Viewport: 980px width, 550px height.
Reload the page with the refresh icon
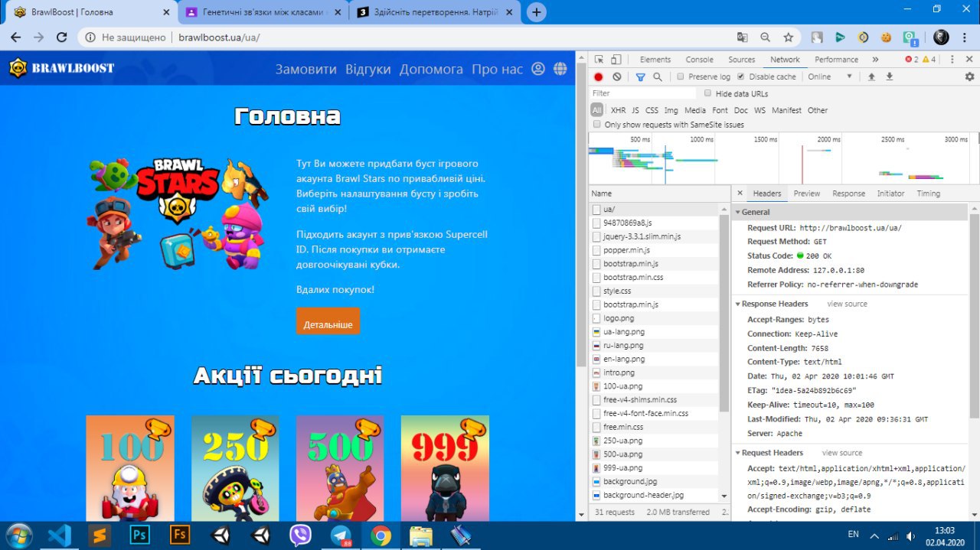point(61,37)
